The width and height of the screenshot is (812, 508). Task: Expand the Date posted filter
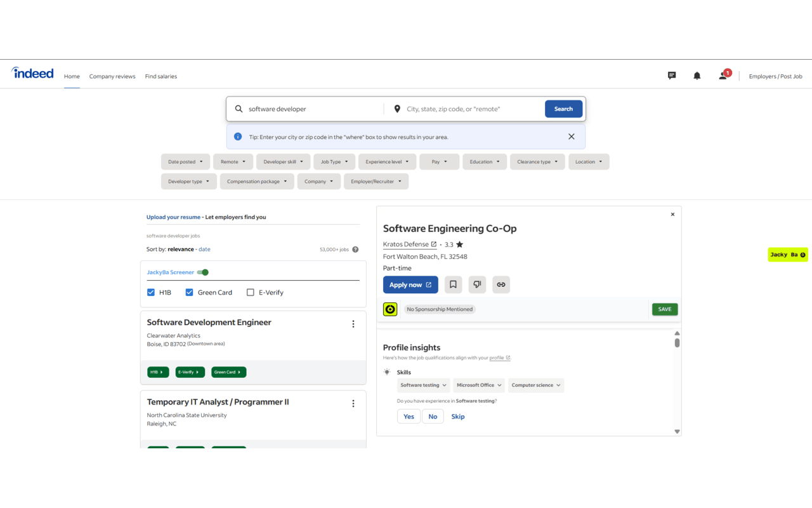185,162
